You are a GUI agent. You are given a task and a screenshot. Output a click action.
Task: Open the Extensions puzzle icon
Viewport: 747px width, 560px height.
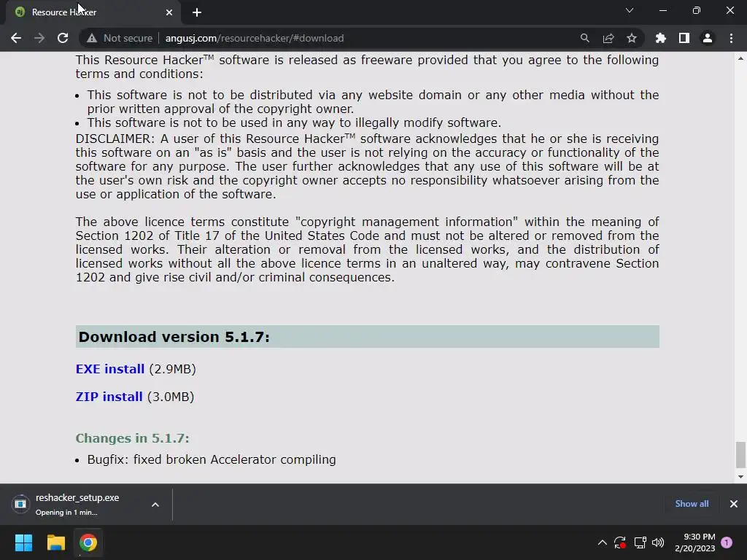pos(661,38)
